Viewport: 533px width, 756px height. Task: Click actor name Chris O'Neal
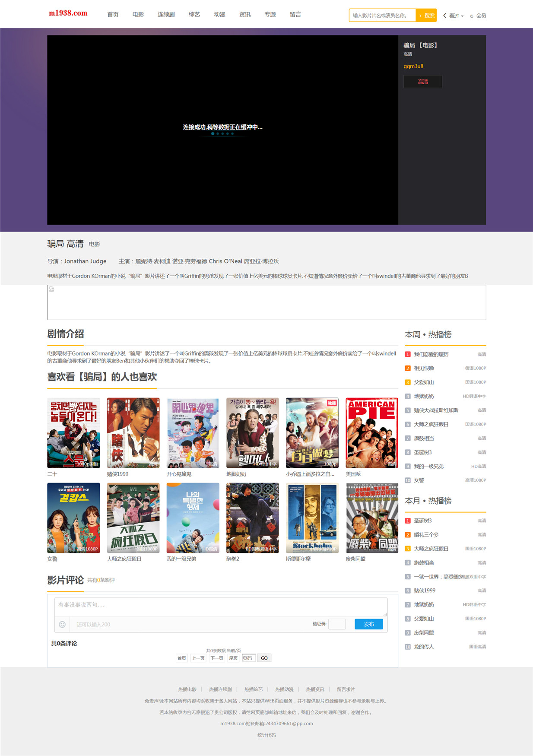click(225, 261)
